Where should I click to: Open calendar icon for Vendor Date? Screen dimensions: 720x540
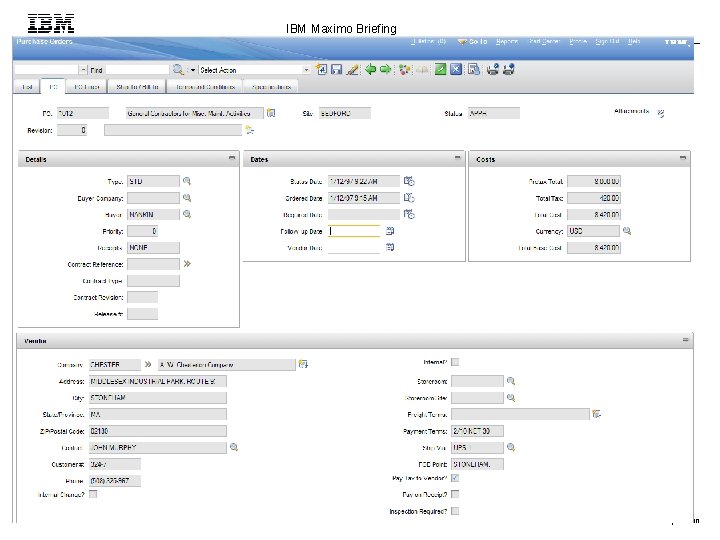(390, 248)
